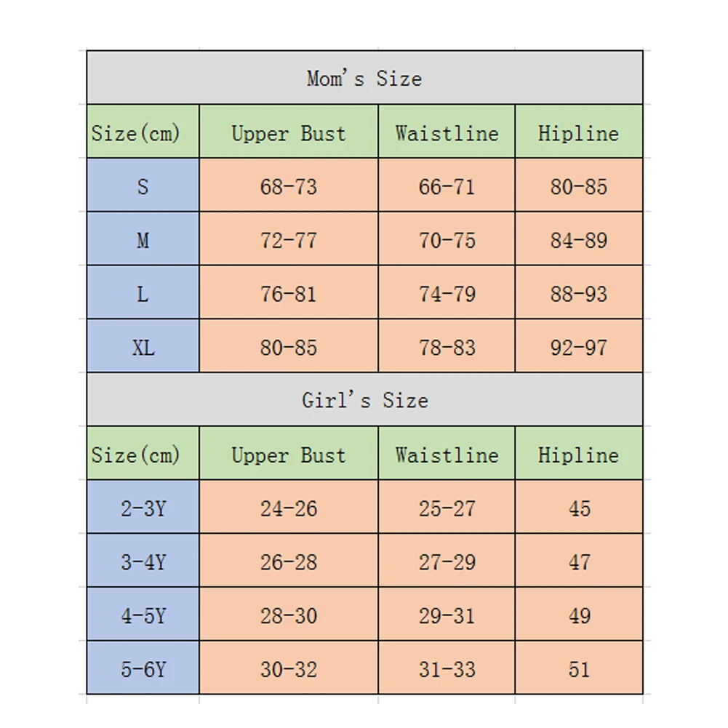Select the 92-97 hipline cell
The width and height of the screenshot is (728, 728).
pos(579,346)
